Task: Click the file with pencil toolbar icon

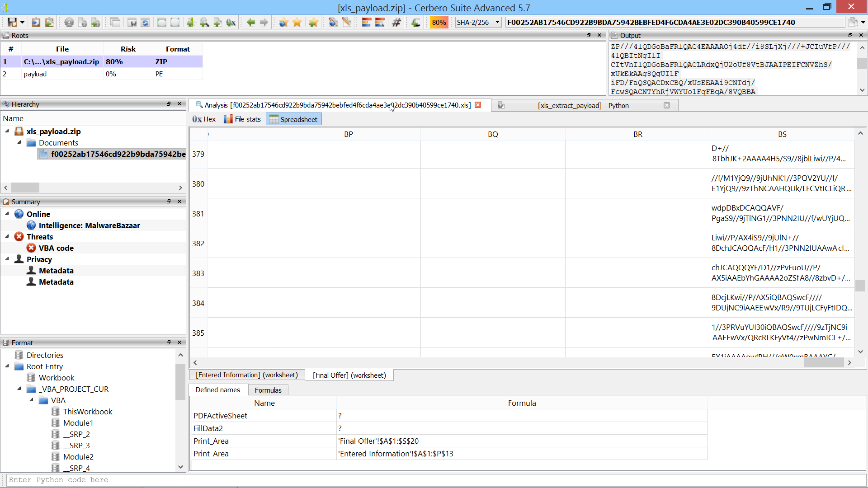Action: (347, 22)
